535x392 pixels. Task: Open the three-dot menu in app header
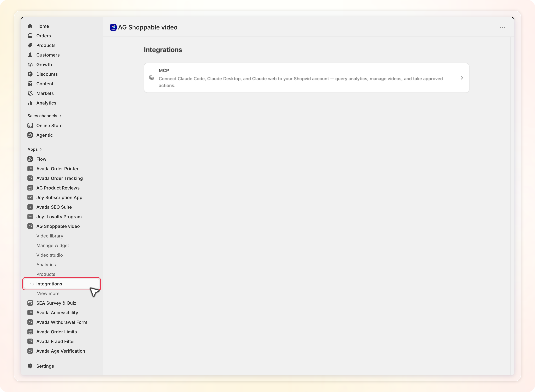[503, 28]
